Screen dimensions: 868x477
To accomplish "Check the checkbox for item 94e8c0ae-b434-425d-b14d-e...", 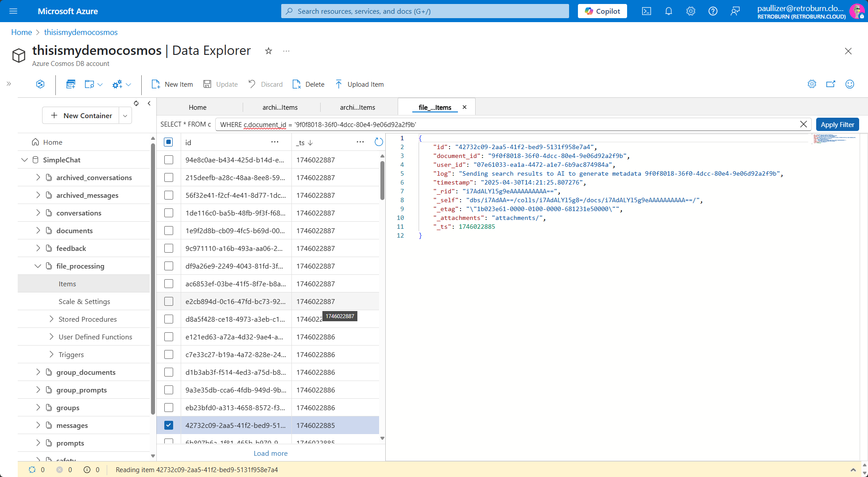I will coord(169,160).
